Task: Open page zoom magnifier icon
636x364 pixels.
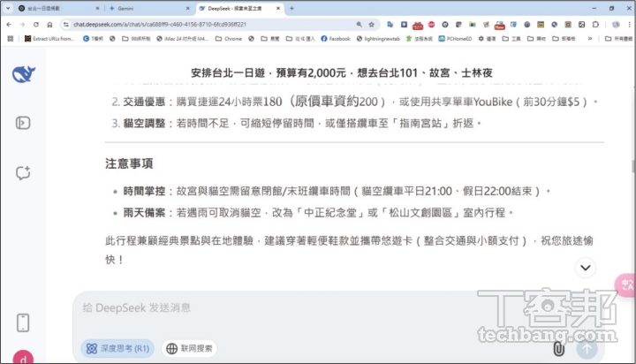Action: [x=359, y=25]
